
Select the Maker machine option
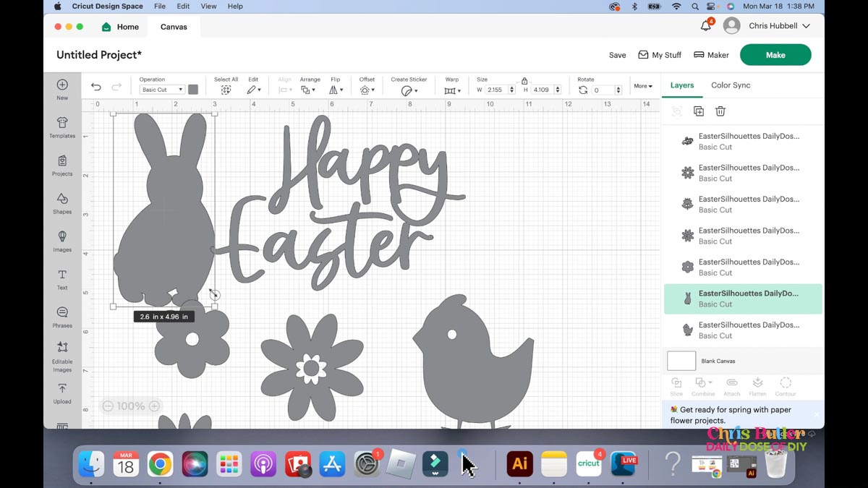(x=711, y=55)
